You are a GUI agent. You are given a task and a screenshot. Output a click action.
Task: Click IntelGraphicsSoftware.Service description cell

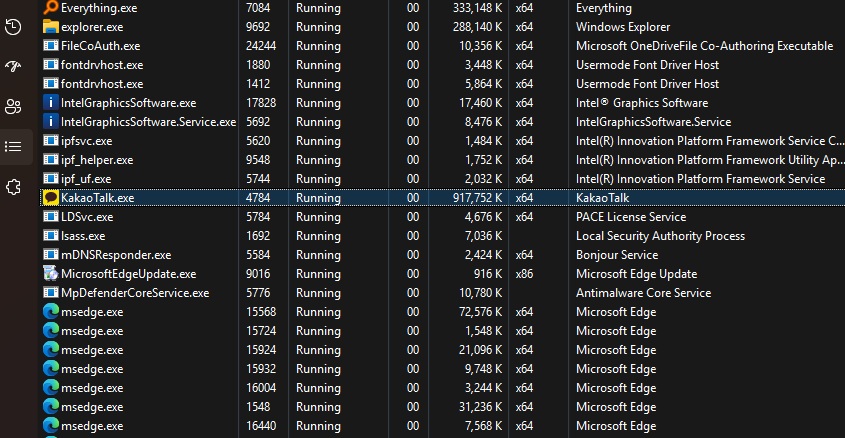coord(653,122)
